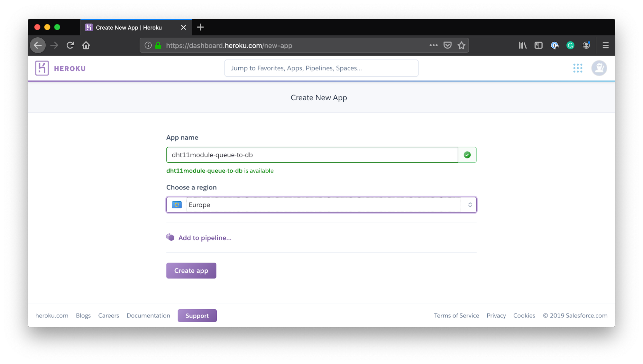The image size is (643, 364).
Task: Open the Europe region dropdown
Action: tap(321, 205)
